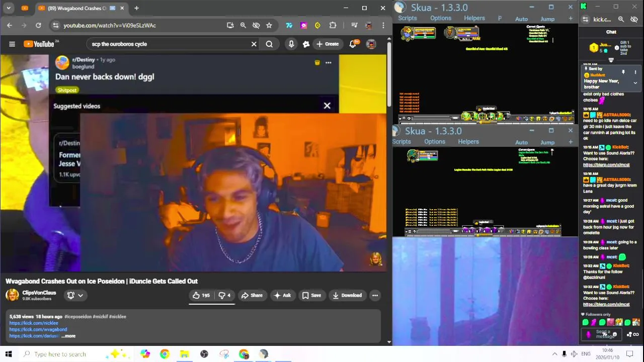Open the Windows notification center icon
The width and height of the screenshot is (644, 362).
click(630, 354)
